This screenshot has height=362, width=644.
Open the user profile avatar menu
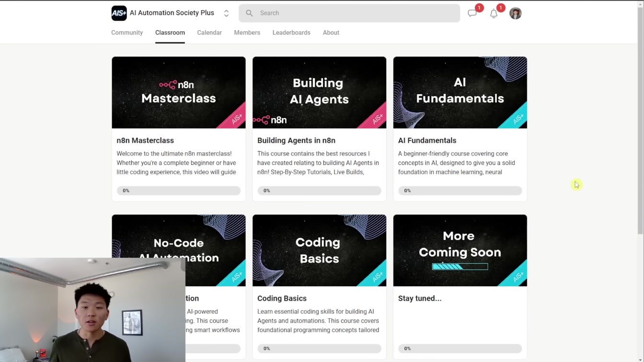(x=516, y=13)
